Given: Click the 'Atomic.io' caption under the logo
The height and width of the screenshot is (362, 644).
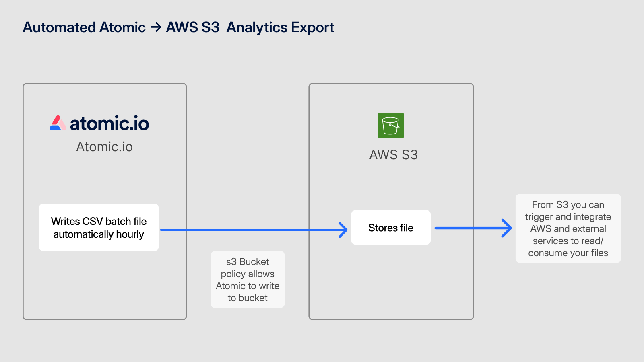Looking at the screenshot, I should pyautogui.click(x=104, y=147).
